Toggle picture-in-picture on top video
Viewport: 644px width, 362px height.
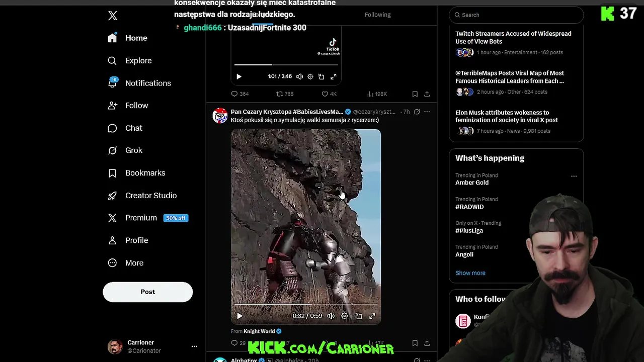click(321, 76)
